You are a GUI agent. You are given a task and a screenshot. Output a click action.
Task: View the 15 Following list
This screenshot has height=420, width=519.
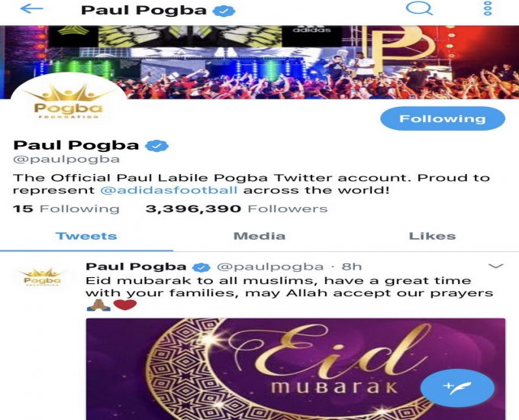click(x=66, y=209)
